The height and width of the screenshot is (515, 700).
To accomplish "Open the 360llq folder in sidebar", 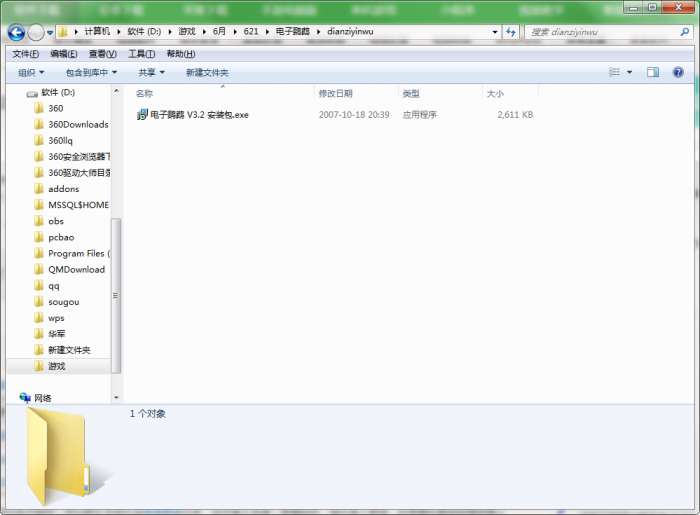I will (60, 141).
